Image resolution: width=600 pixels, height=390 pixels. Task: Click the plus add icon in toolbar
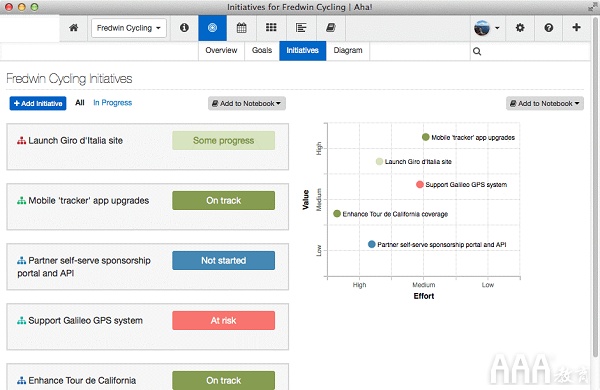(x=576, y=28)
